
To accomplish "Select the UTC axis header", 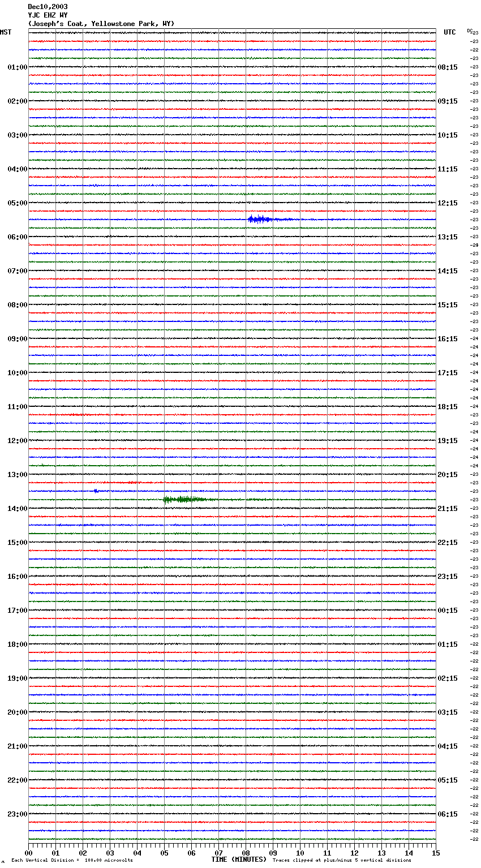I will coord(450,32).
